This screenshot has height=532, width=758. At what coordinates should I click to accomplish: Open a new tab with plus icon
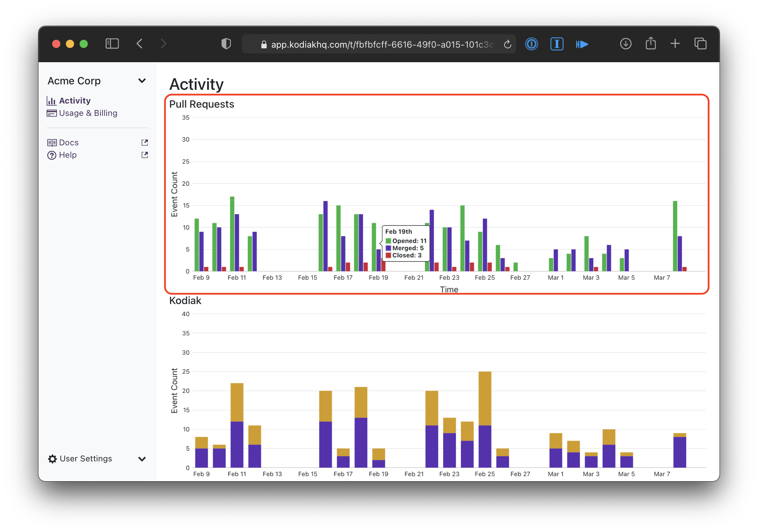click(x=675, y=44)
